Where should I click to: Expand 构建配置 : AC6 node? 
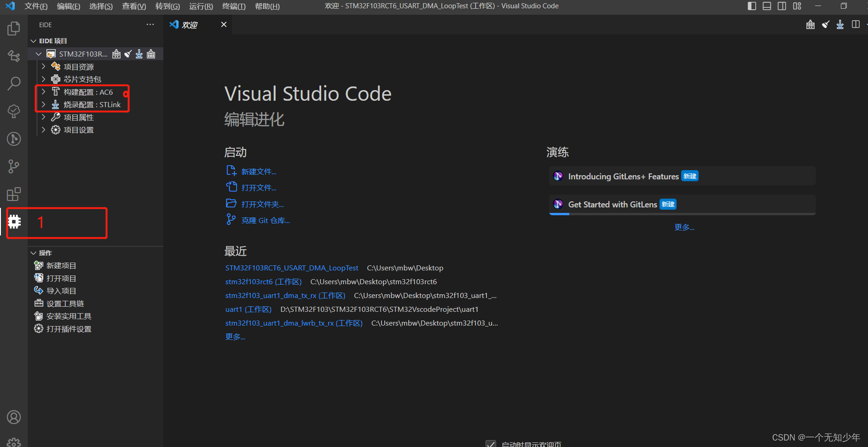[x=43, y=92]
